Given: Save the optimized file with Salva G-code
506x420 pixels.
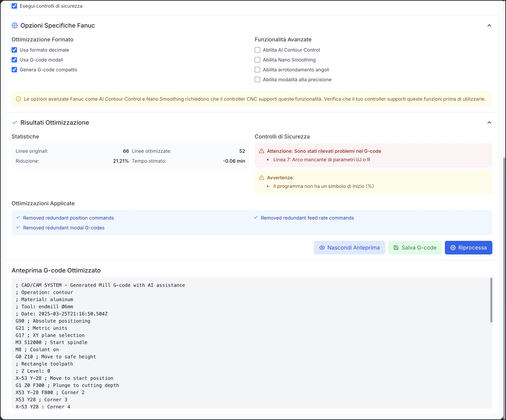Looking at the screenshot, I should tap(415, 248).
